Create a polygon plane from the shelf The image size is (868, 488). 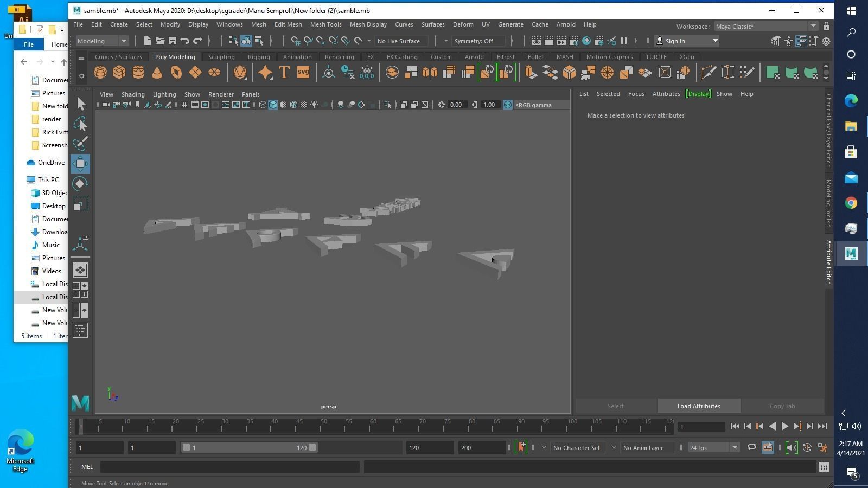[x=195, y=72]
